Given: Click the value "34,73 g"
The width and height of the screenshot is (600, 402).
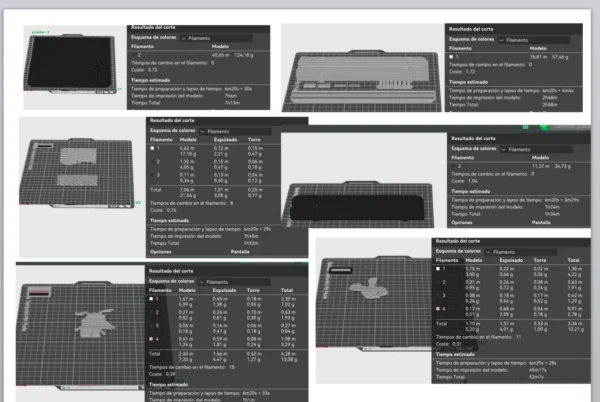Looking at the screenshot, I should click(x=562, y=166).
